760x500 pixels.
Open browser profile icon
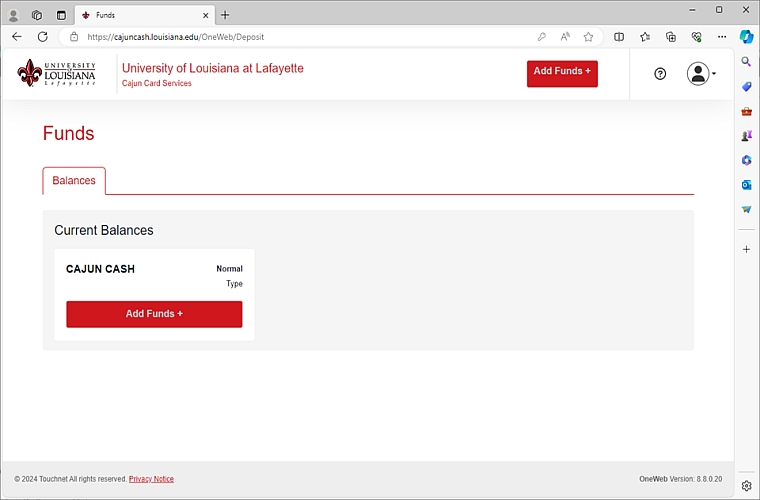14,16
